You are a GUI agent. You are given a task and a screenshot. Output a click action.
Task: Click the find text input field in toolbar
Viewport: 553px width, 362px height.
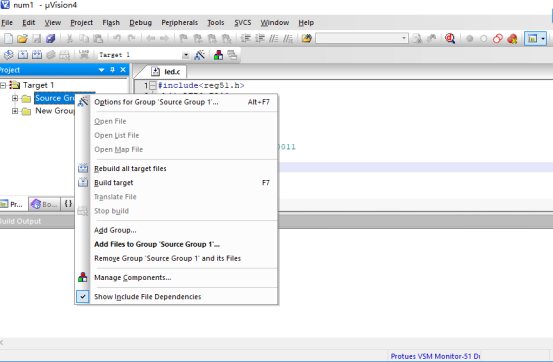pyautogui.click(x=358, y=38)
